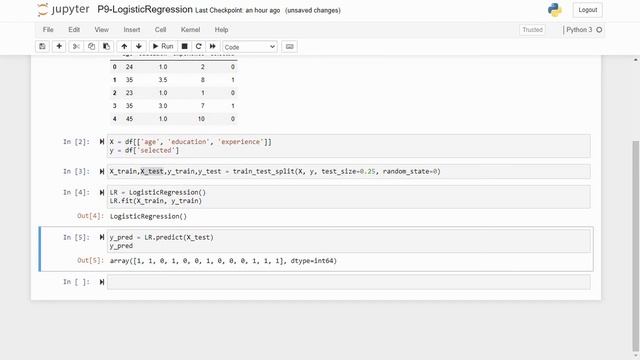Screen dimensions: 640x360
Task: Insert a cell below with the plus icon
Action: pos(59,47)
